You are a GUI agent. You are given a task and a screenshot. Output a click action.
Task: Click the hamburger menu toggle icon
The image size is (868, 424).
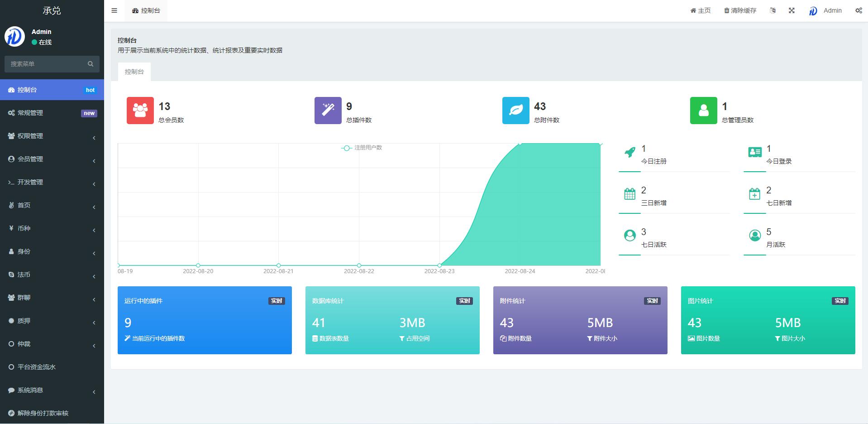pyautogui.click(x=114, y=10)
